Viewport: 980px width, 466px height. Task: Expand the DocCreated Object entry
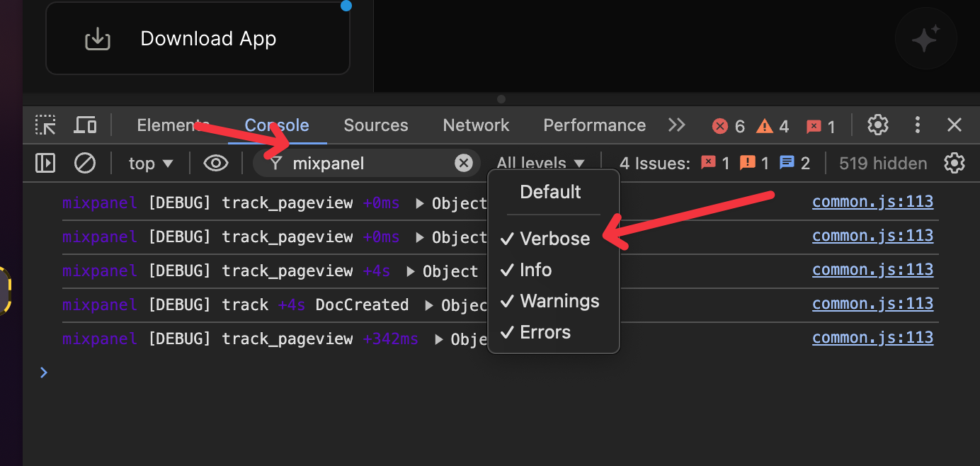coord(429,305)
